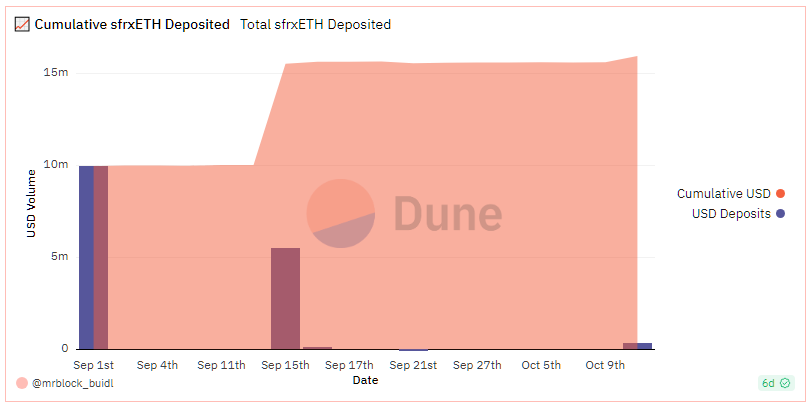This screenshot has height=407, width=812.
Task: Click the Sep 15th x-axis label
Action: click(x=285, y=365)
